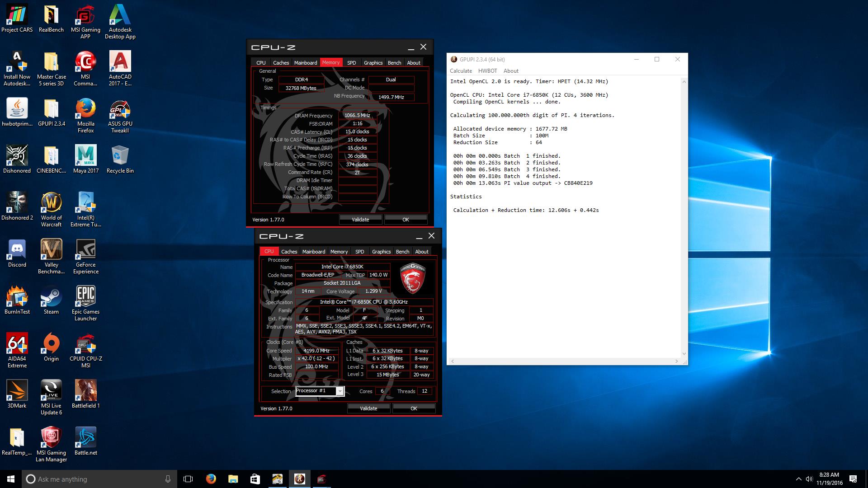Launch AIDA64 Extreme desktop icon
The image size is (868, 488).
(x=17, y=351)
